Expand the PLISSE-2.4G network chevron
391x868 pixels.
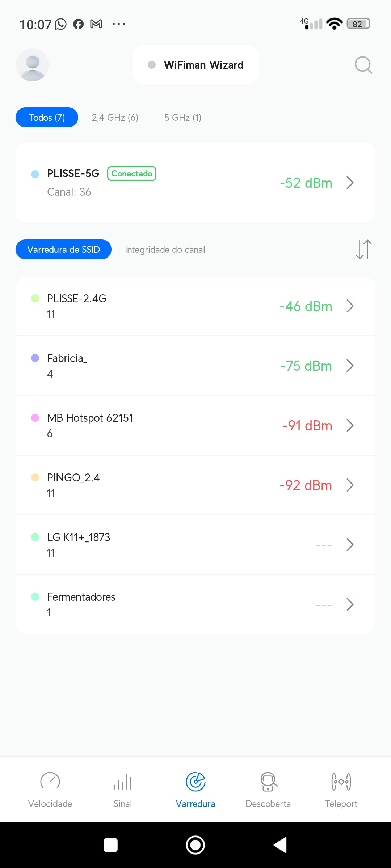[350, 306]
